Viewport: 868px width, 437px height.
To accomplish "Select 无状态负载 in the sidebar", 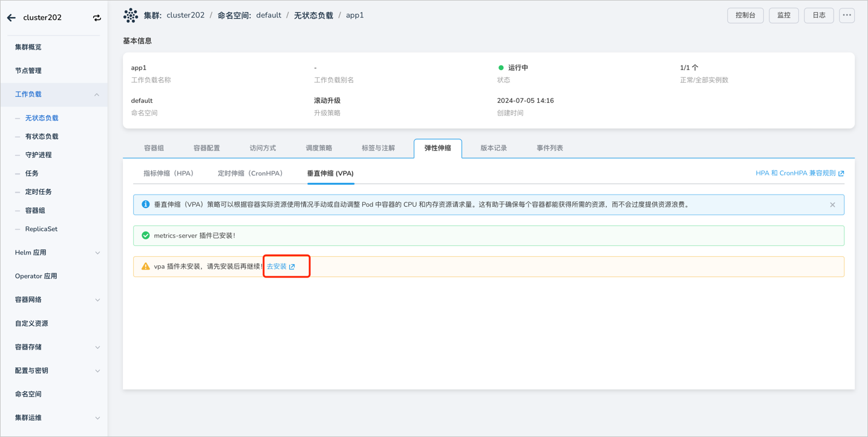I will tap(42, 118).
